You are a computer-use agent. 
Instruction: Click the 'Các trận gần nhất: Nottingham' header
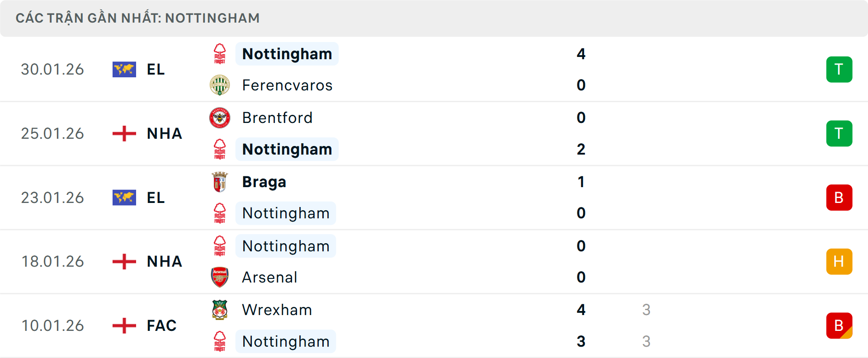(x=137, y=18)
